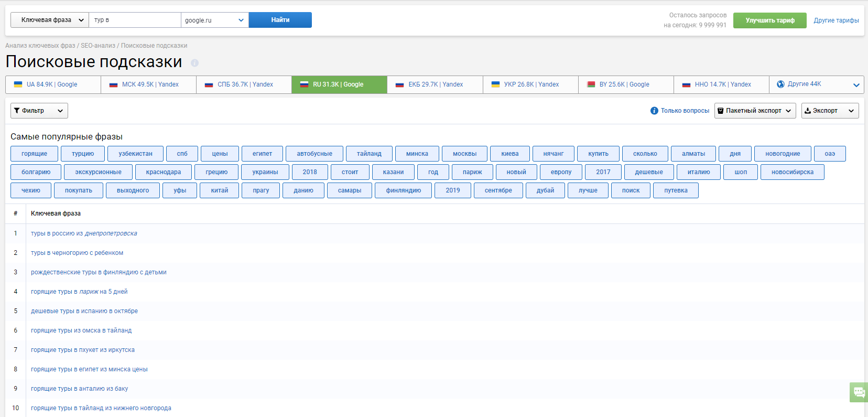Click the funnel icon in Фильтр button
Image resolution: width=868 pixels, height=417 pixels.
[17, 111]
